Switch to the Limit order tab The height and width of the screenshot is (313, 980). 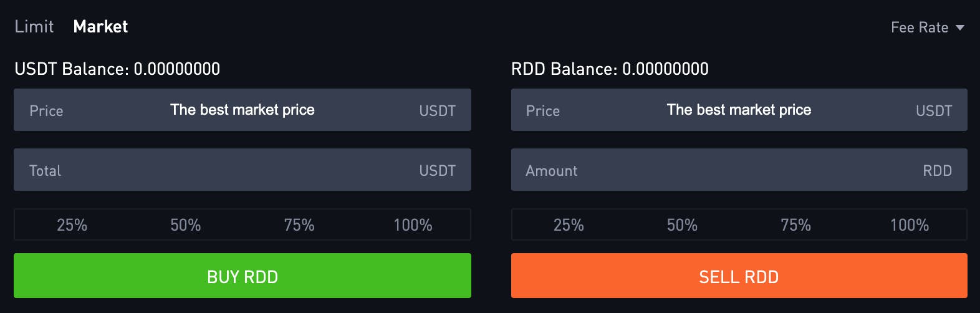tap(34, 27)
